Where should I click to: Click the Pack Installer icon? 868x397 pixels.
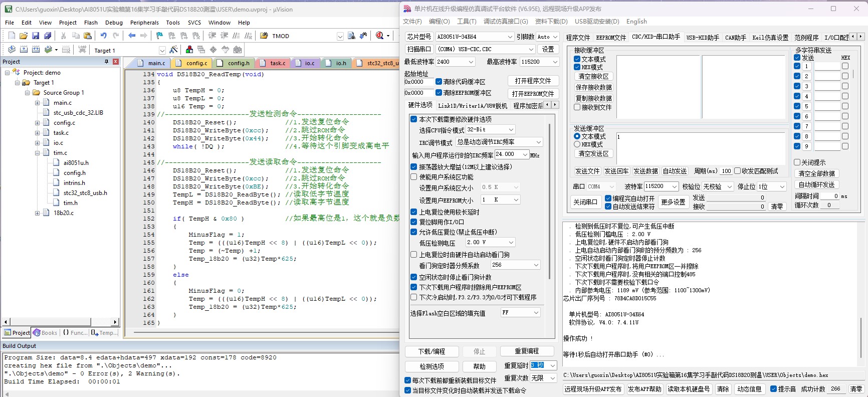pyautogui.click(x=238, y=50)
